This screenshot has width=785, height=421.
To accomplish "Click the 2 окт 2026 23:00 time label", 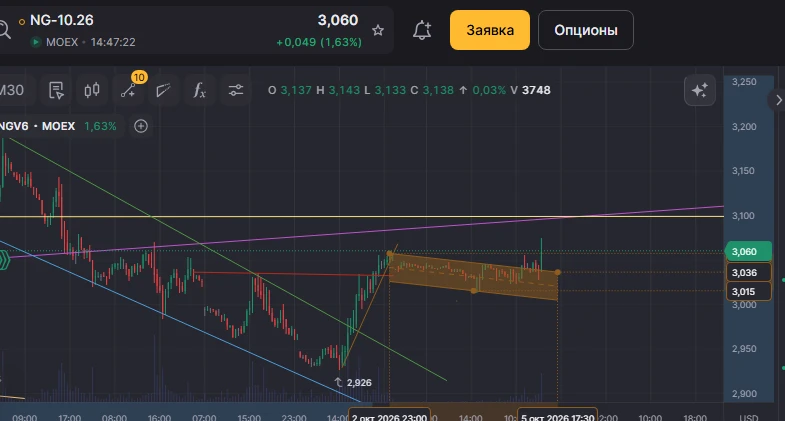I will [x=389, y=417].
